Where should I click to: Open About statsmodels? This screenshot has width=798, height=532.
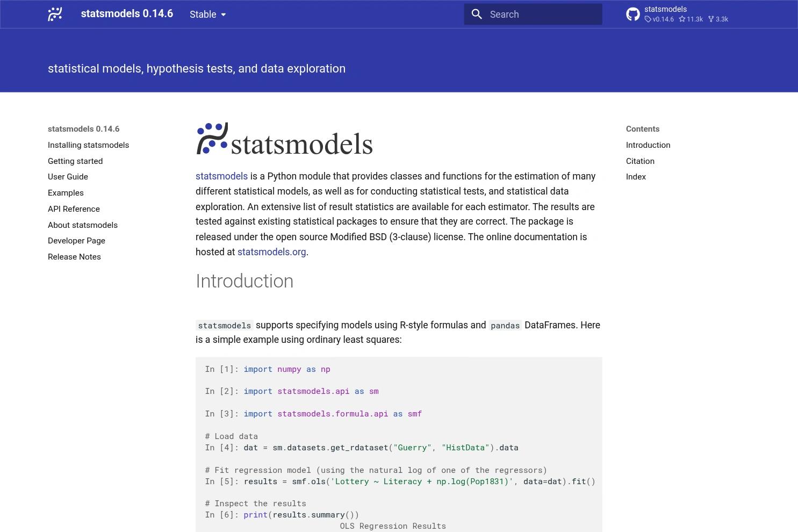pyautogui.click(x=83, y=225)
